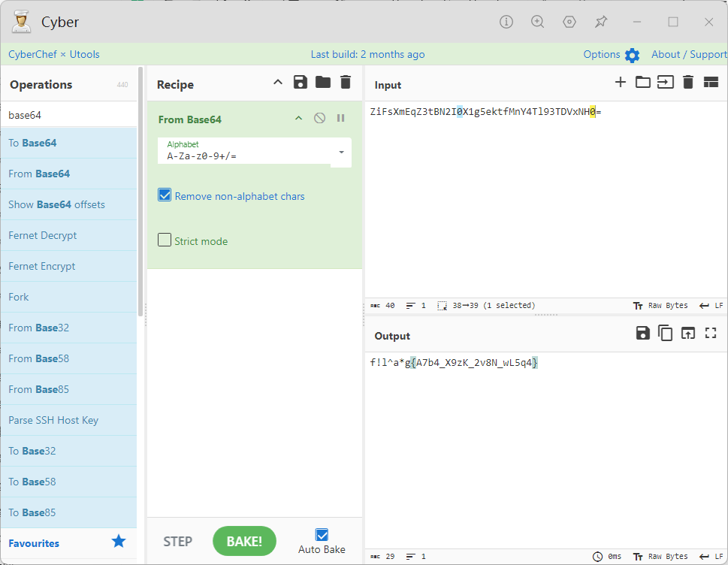This screenshot has height=565, width=728.
Task: Click the input selection 38→39 status
Action: tap(486, 306)
